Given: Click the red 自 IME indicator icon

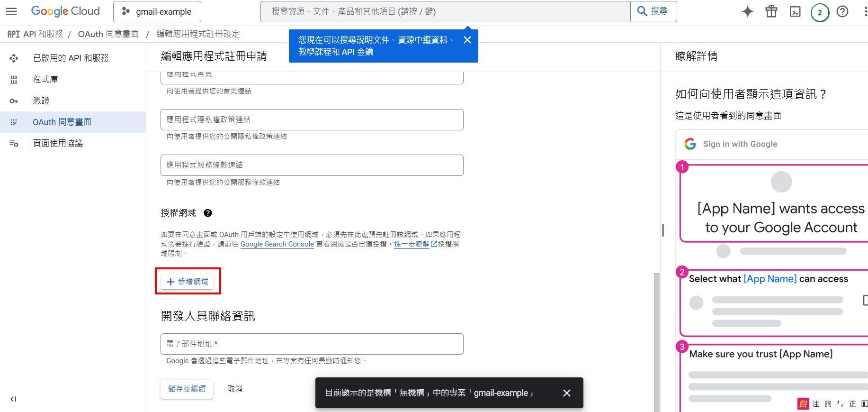Looking at the screenshot, I should click(803, 404).
